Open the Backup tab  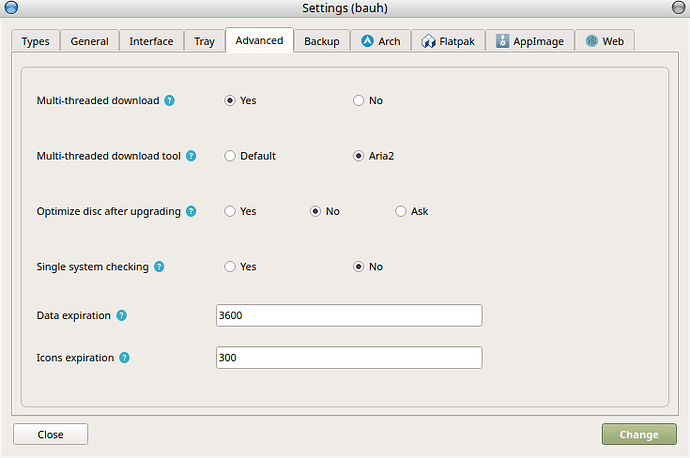321,41
